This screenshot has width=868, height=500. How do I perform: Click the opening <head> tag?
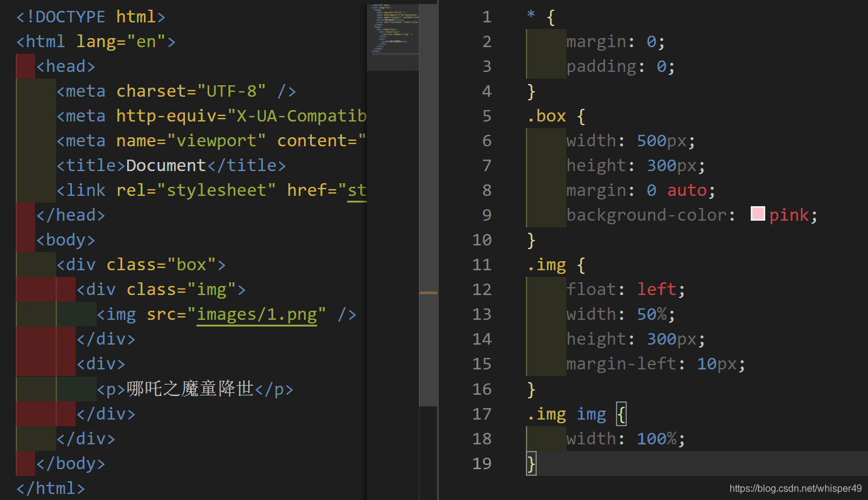(x=65, y=67)
